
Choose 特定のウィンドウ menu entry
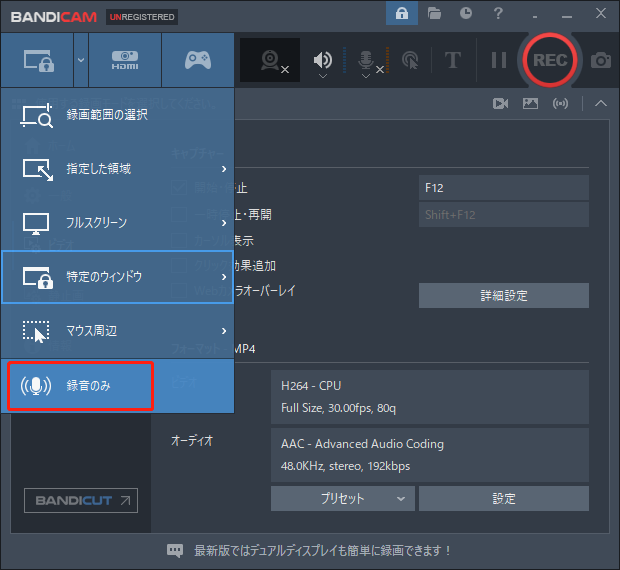click(x=117, y=277)
